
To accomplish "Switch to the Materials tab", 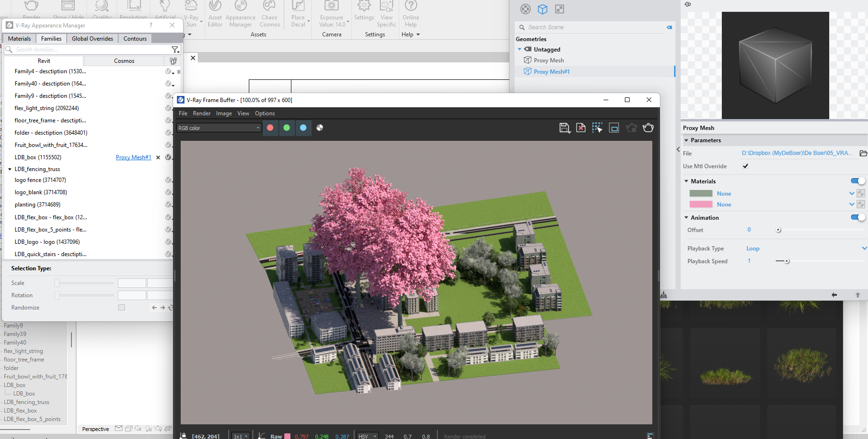I will pos(19,39).
